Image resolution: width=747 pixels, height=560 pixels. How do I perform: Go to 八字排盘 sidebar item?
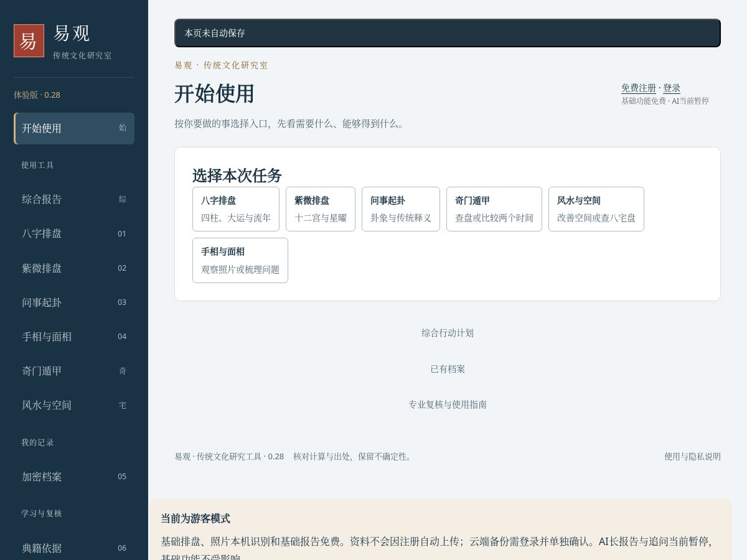[74, 233]
